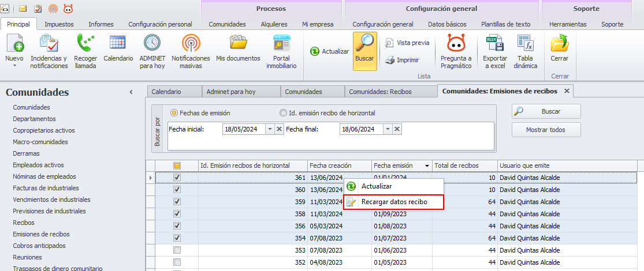The image size is (644, 271).
Task: Expand the Nuevo button dropdown arrow
Action: (14, 66)
